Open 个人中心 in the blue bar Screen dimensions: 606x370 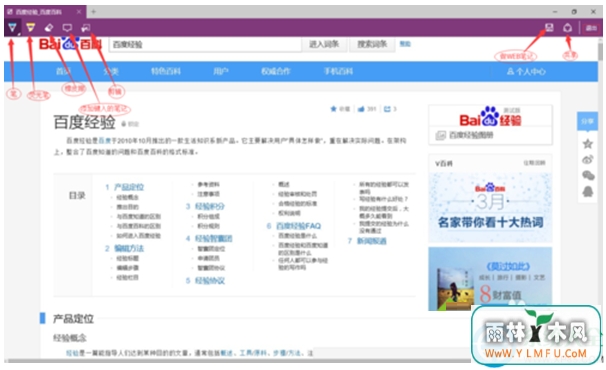526,72
